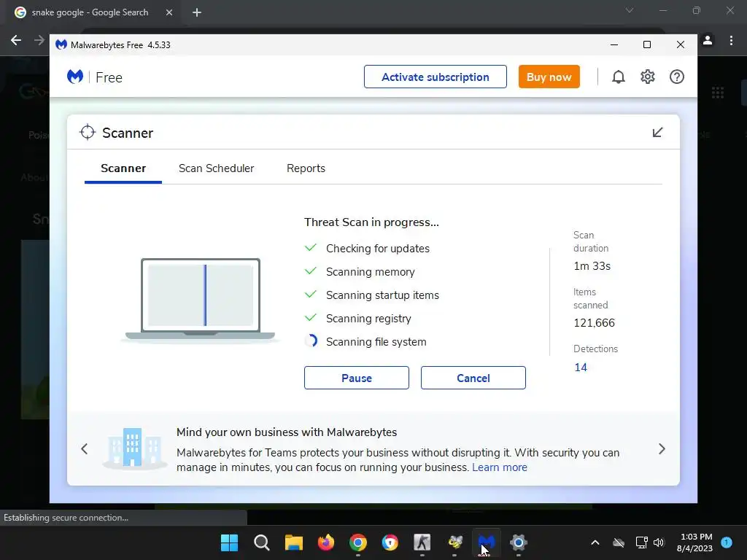Open Windows Start menu
This screenshot has width=747, height=560.
tap(229, 542)
